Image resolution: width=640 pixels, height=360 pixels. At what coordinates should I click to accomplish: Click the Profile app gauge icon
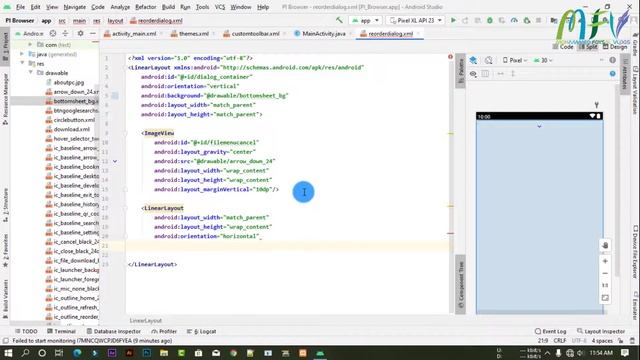514,20
